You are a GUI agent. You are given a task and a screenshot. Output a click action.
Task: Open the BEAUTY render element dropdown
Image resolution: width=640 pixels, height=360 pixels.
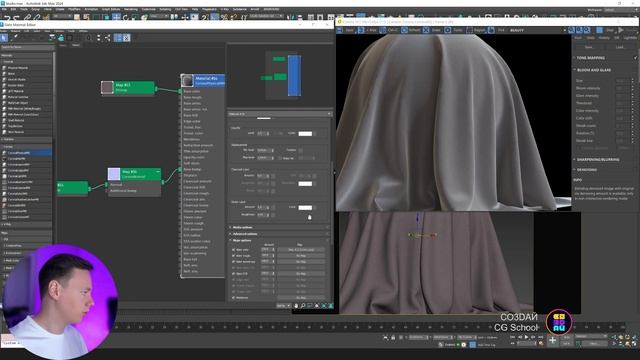click(x=538, y=30)
